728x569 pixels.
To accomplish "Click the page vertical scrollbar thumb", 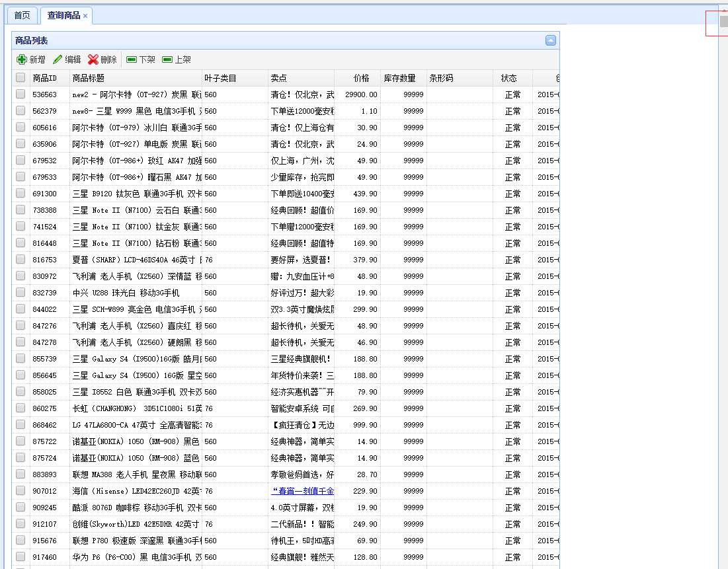I will pos(724,21).
